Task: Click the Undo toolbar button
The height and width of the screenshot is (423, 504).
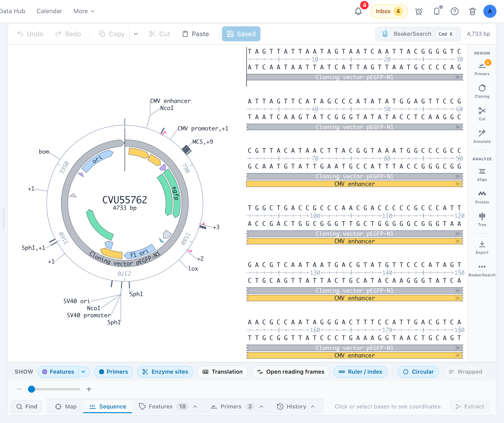Action: (x=30, y=34)
